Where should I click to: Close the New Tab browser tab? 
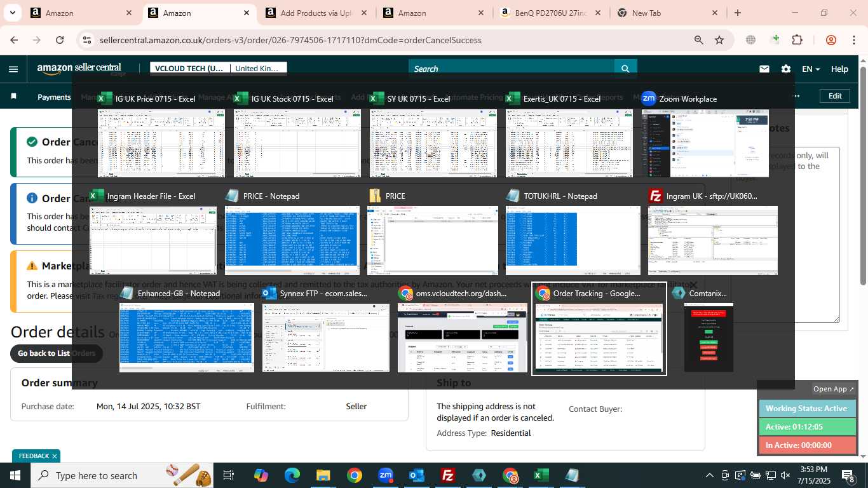[715, 13]
